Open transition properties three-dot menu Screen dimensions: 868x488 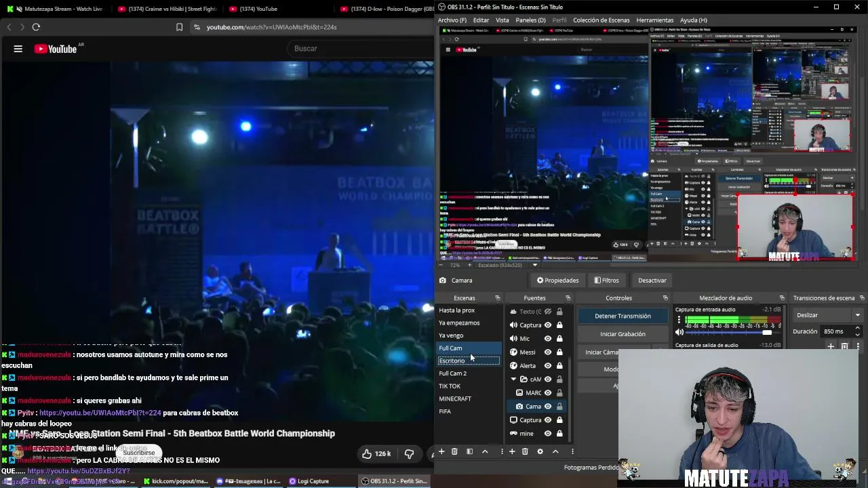point(859,346)
